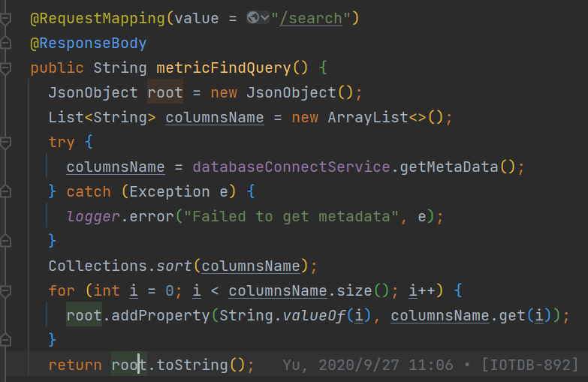Click the fold end marker below logger.error
588x382 pixels.
pos(5,242)
